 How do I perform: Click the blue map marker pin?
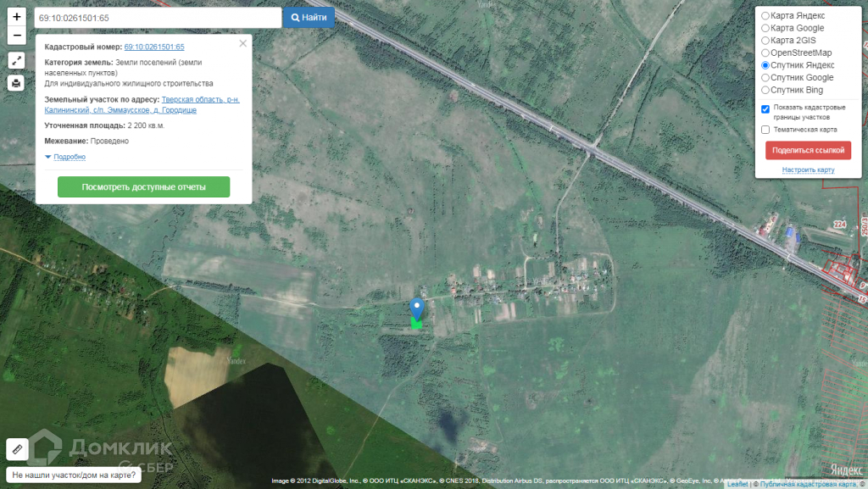point(417,308)
